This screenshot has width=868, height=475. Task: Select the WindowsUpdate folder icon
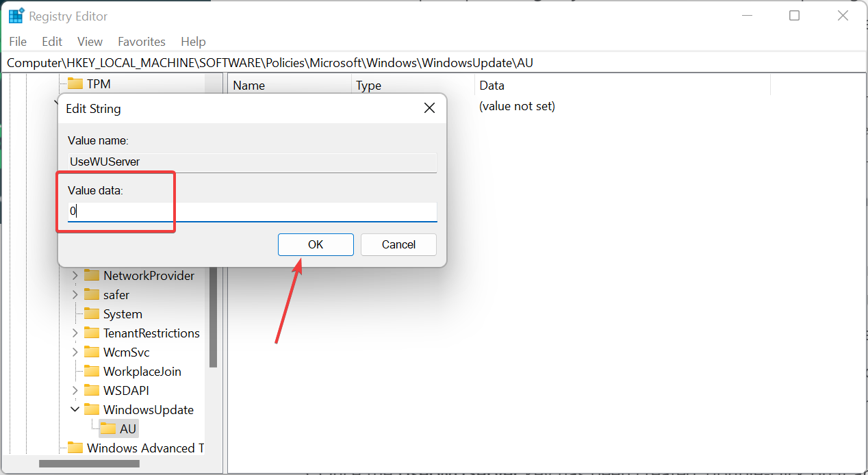(92, 409)
